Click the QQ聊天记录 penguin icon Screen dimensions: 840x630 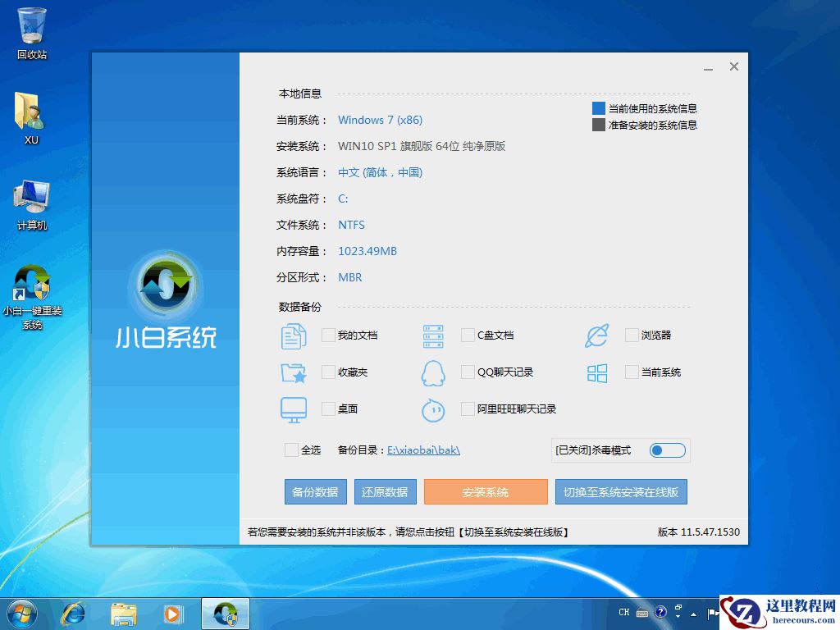[x=432, y=372]
